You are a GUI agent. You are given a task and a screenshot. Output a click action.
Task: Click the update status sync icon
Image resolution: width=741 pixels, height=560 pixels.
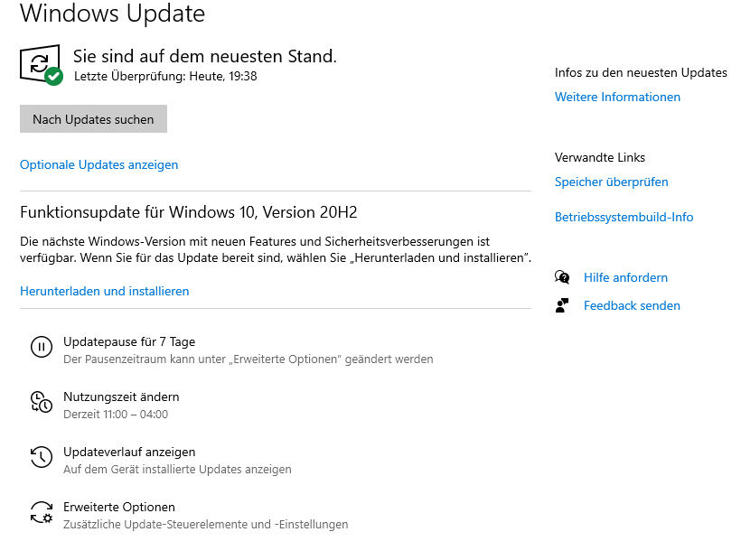pos(41,65)
